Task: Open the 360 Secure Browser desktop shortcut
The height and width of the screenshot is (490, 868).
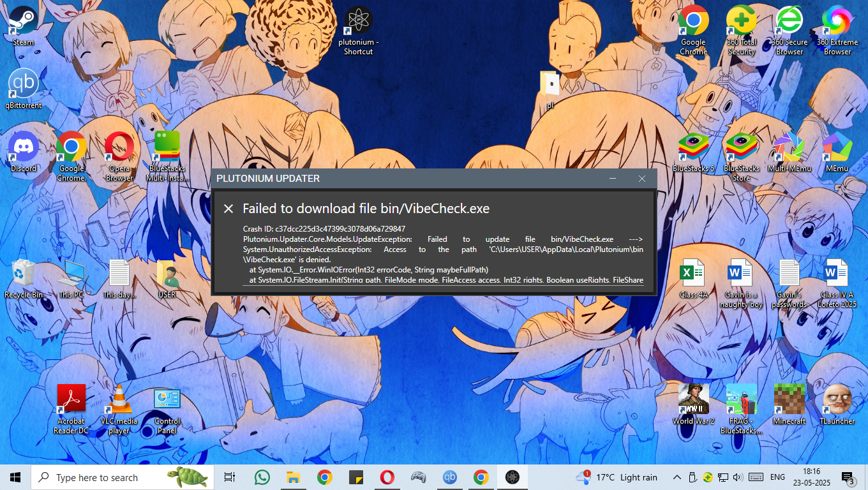Action: coord(789,31)
